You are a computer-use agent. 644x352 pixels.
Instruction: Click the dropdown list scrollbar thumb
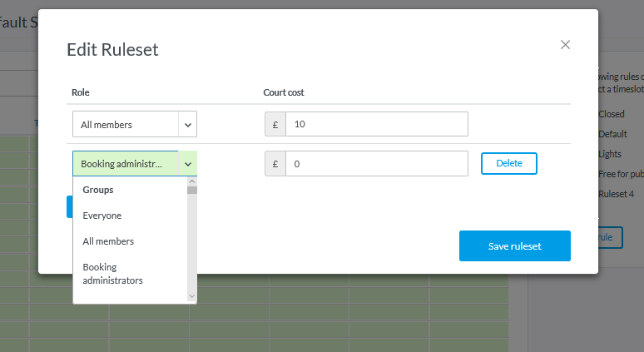pyautogui.click(x=192, y=190)
